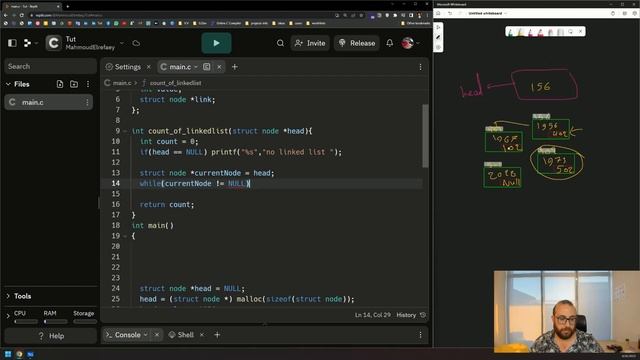Image resolution: width=640 pixels, height=360 pixels.
Task: Open a new browser tab
Action: click(x=67, y=6)
